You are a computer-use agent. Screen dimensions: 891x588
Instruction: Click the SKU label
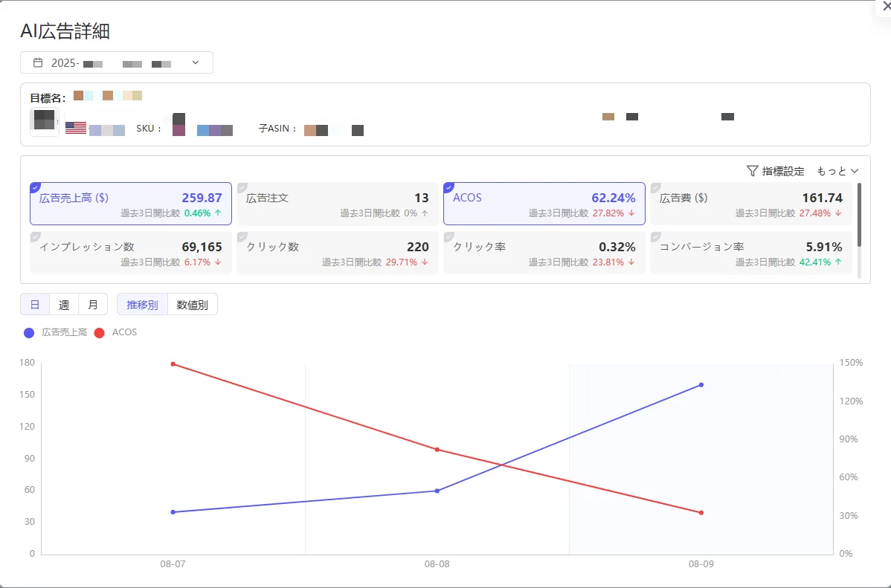click(x=149, y=129)
